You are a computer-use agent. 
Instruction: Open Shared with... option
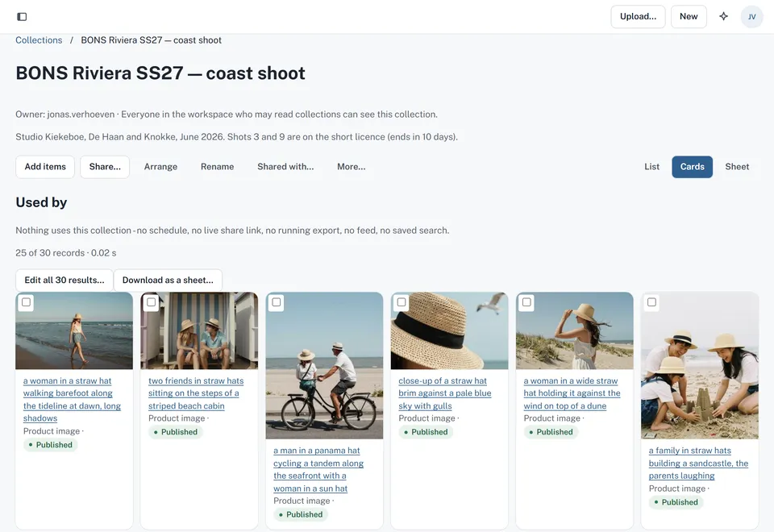click(x=285, y=167)
